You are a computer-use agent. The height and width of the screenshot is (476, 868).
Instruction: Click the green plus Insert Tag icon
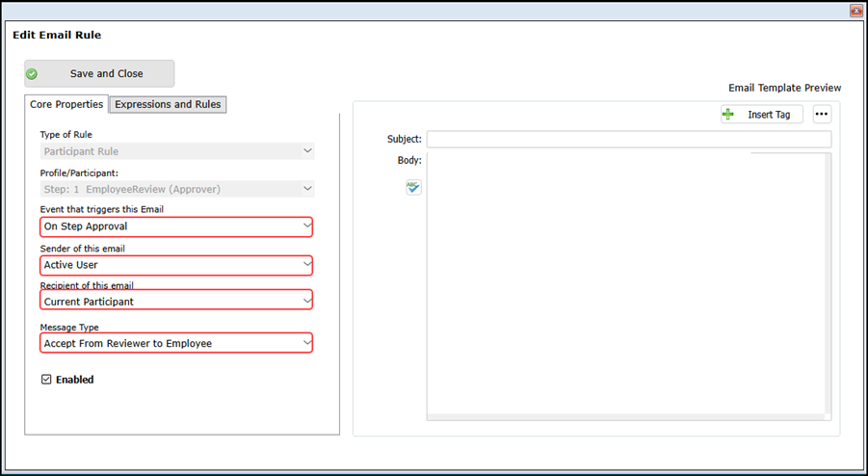[728, 115]
